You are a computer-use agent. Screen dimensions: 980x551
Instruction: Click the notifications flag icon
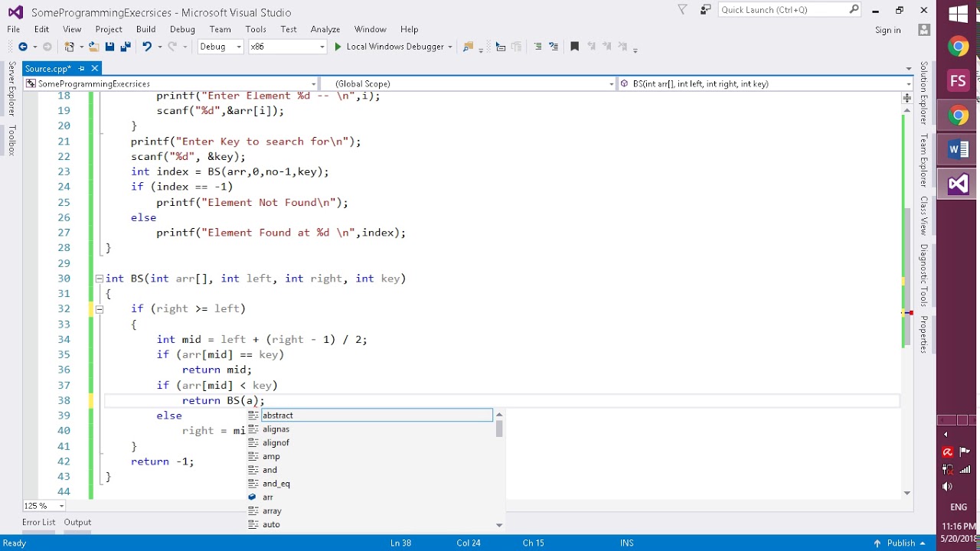coord(683,10)
